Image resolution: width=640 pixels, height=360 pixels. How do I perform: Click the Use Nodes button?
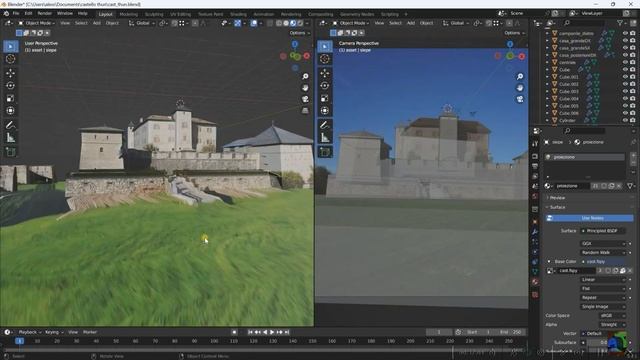[590, 218]
